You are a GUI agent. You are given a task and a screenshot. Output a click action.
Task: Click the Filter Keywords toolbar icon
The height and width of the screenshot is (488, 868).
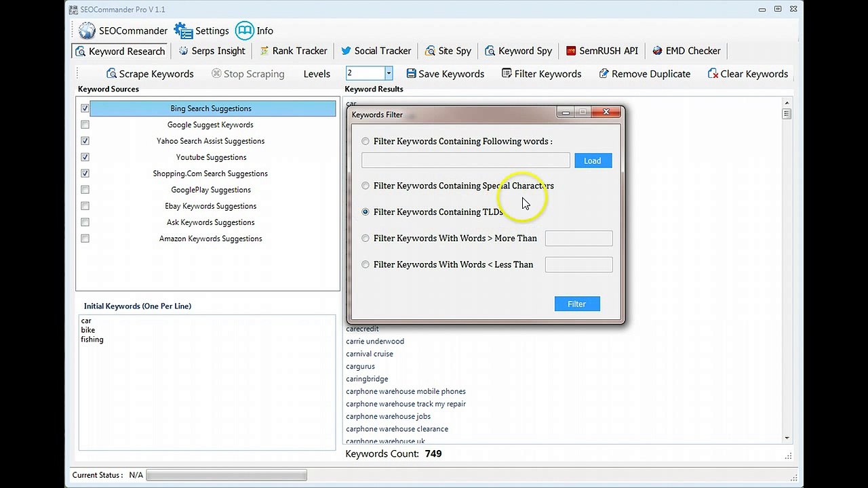507,73
